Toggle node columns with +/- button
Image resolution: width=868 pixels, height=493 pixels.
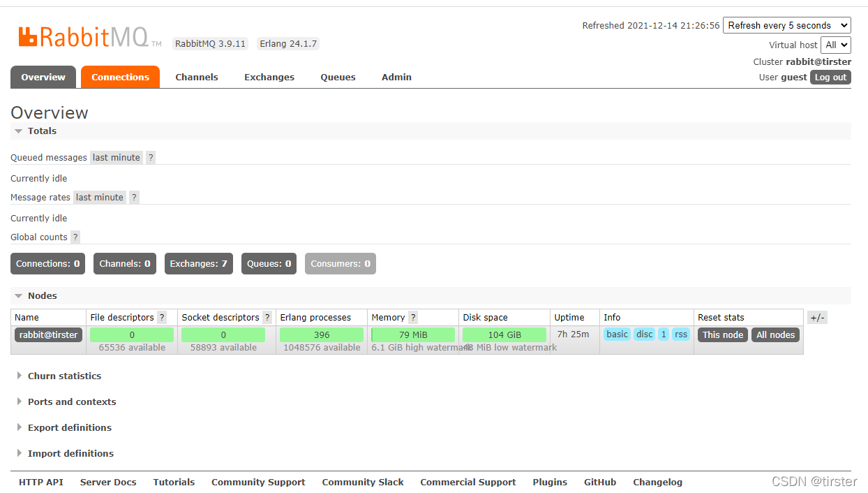click(x=817, y=318)
